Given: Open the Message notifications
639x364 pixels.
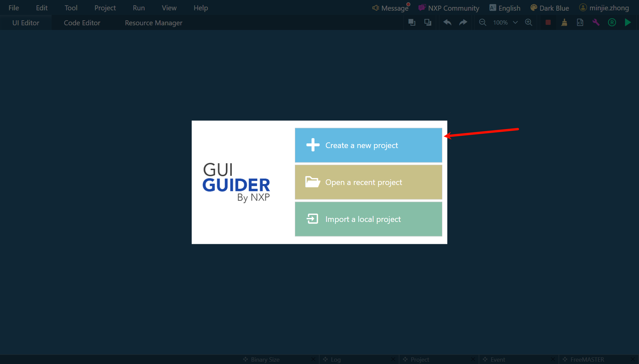Looking at the screenshot, I should click(x=391, y=8).
